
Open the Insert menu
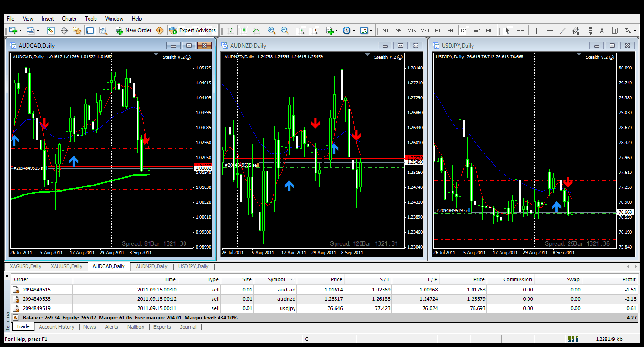tap(48, 19)
